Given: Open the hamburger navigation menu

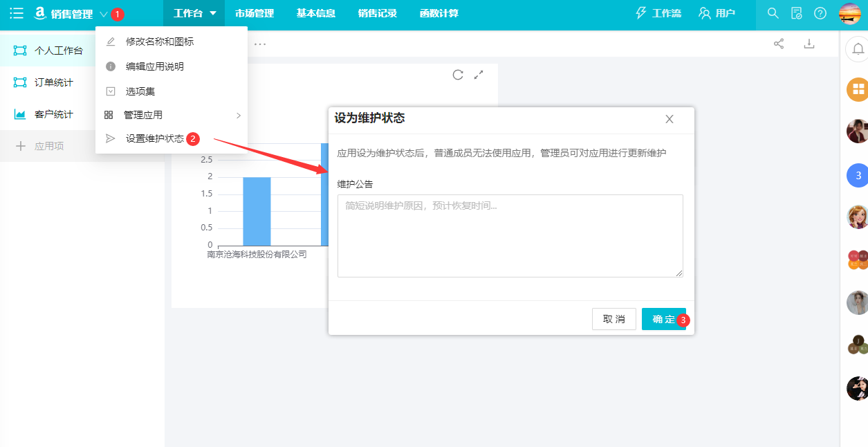Looking at the screenshot, I should point(17,13).
